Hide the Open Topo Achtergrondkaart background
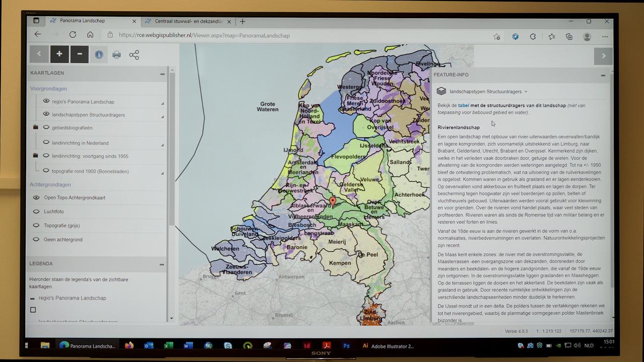The height and width of the screenshot is (362, 644). [x=36, y=198]
